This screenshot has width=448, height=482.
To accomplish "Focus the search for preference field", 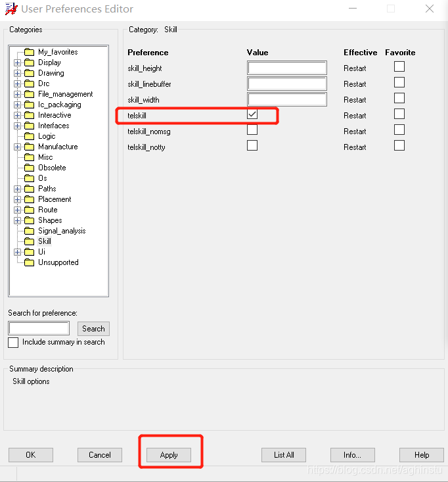I will [39, 328].
